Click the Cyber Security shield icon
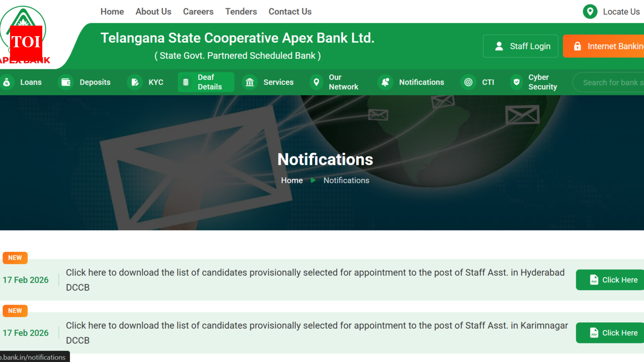The height and width of the screenshot is (362, 644). 517,82
